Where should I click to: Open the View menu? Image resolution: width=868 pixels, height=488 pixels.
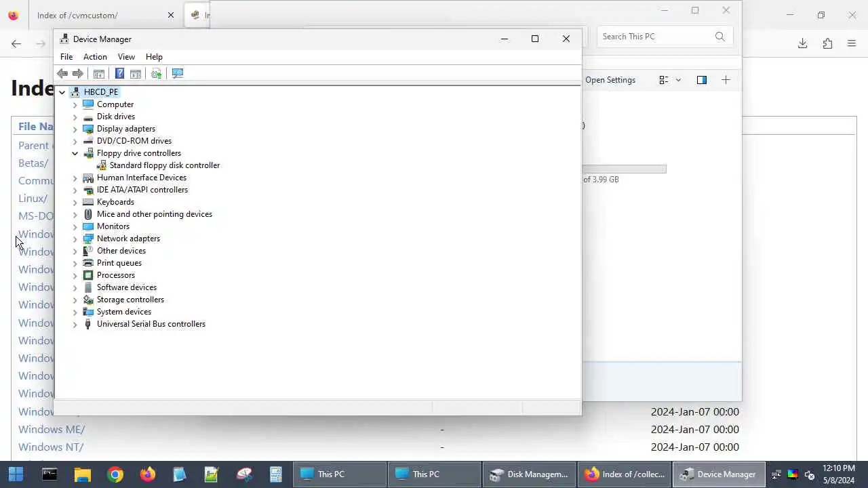tap(126, 57)
